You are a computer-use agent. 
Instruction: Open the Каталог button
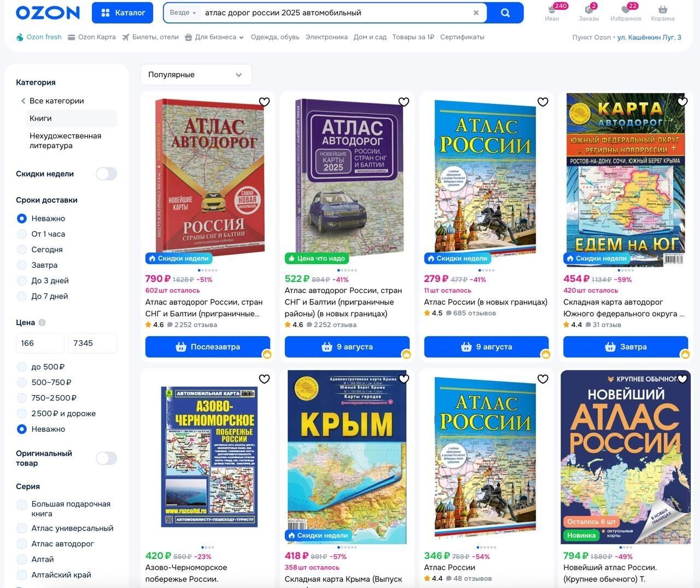[122, 13]
